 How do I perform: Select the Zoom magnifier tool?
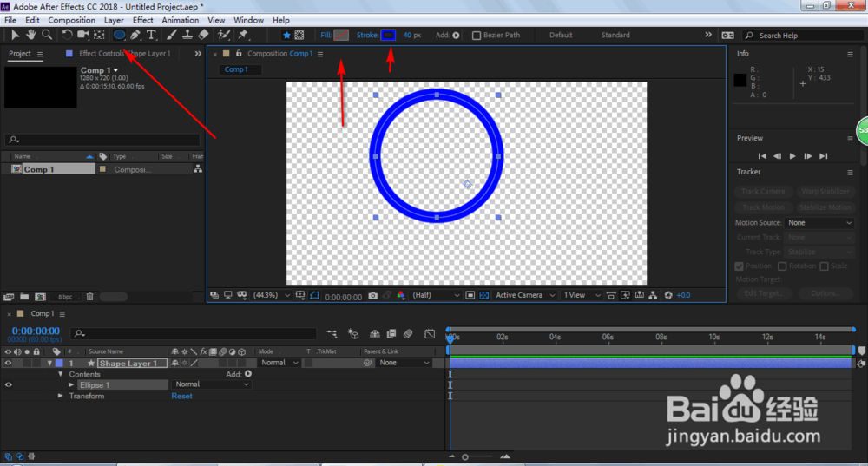47,35
